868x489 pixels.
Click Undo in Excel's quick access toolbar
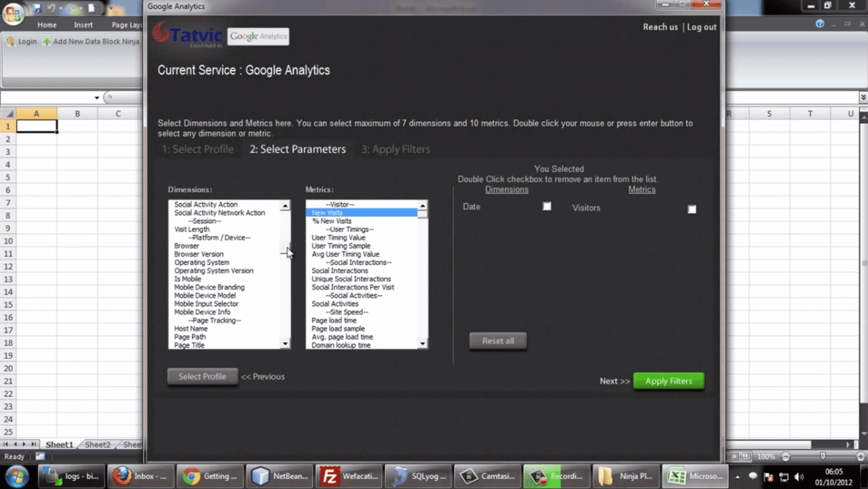[x=51, y=8]
